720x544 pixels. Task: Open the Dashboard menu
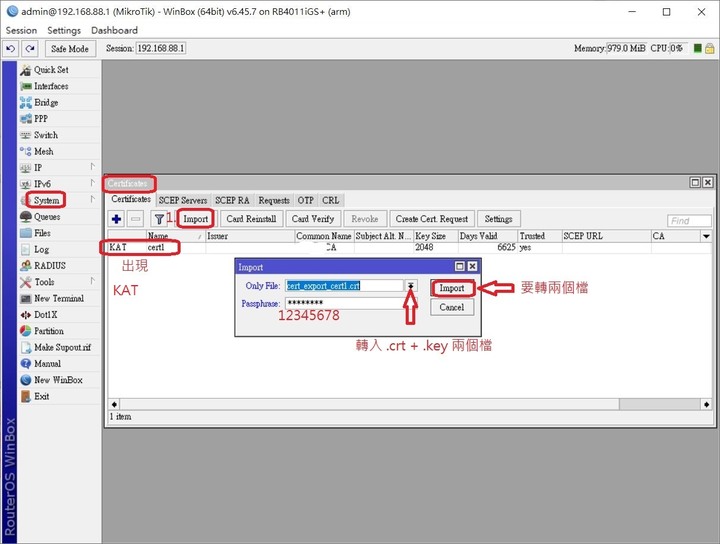pos(114,30)
